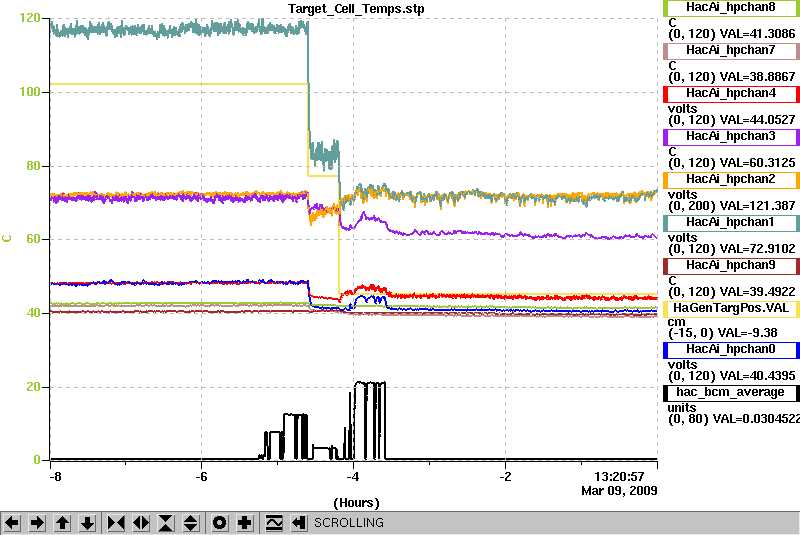Click the 80 tick on the y-axis
800x535 pixels.
(x=33, y=166)
